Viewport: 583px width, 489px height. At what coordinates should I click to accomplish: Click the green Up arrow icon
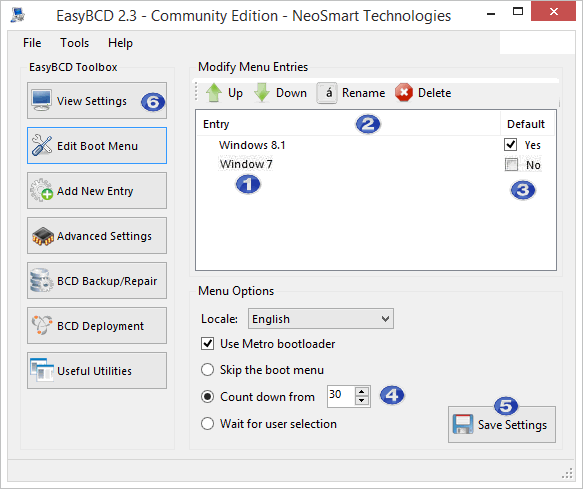coord(214,93)
